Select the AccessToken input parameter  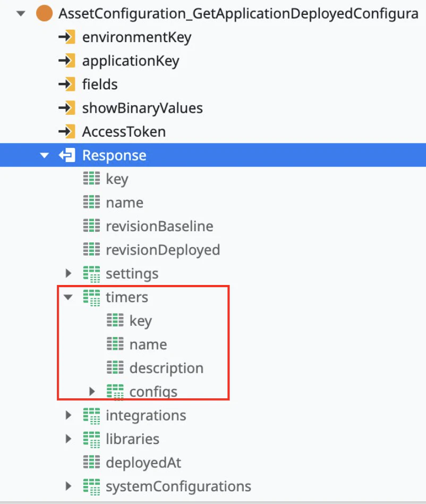coord(124,132)
